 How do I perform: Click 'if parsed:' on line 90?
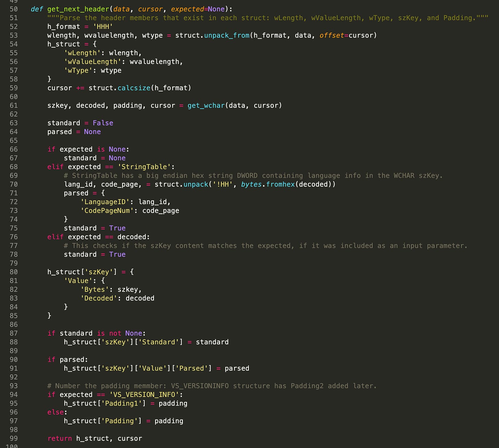point(68,360)
